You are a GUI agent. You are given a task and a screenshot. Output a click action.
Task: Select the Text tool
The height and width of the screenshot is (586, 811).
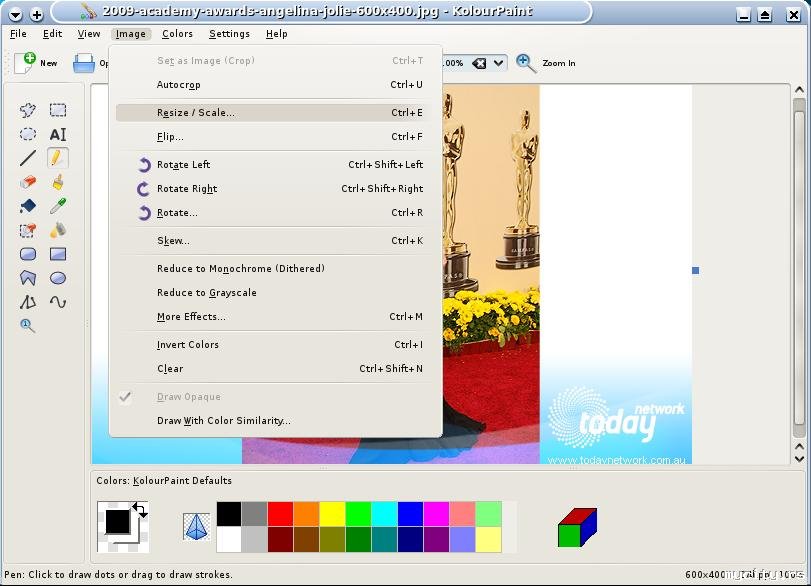click(58, 134)
